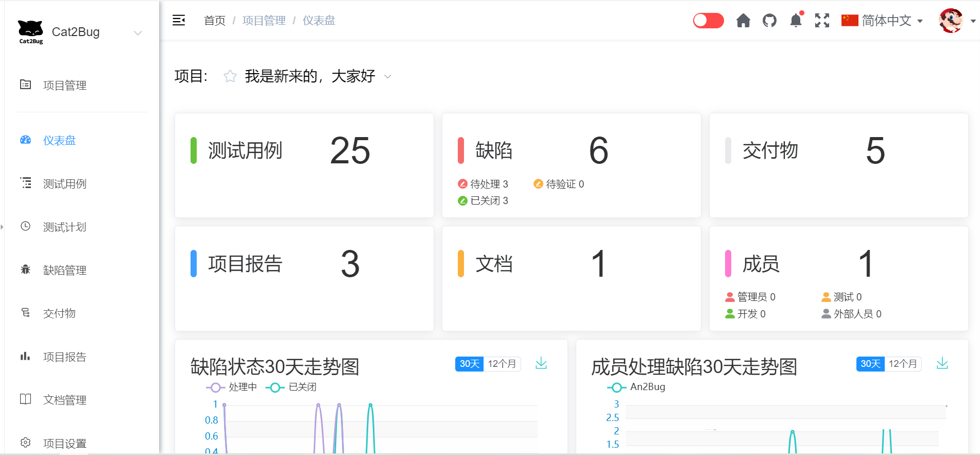Star the current project as favorite
Viewport: 980px width, 455px height.
coord(230,77)
